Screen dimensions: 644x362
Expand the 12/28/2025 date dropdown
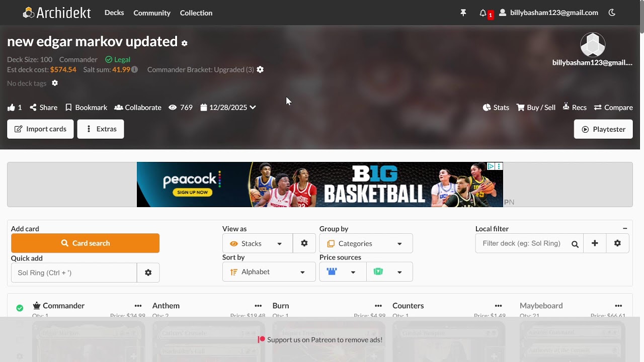coord(228,108)
